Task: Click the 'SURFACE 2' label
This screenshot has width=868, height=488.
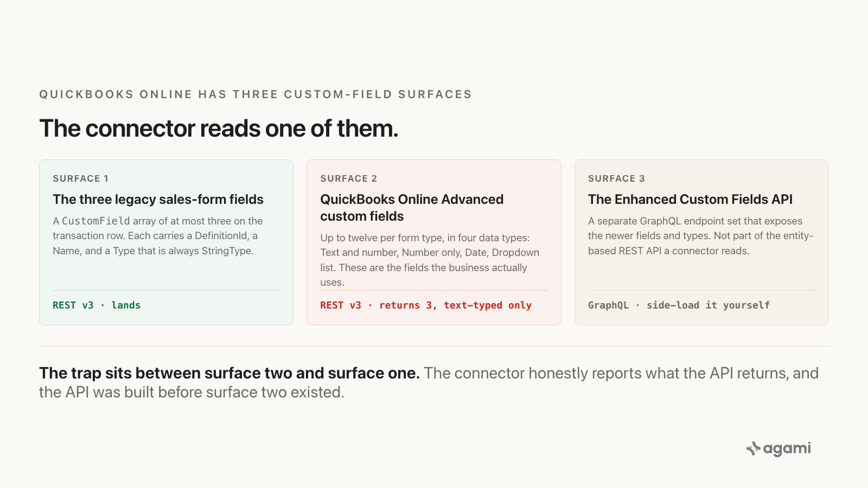Action: click(x=348, y=178)
